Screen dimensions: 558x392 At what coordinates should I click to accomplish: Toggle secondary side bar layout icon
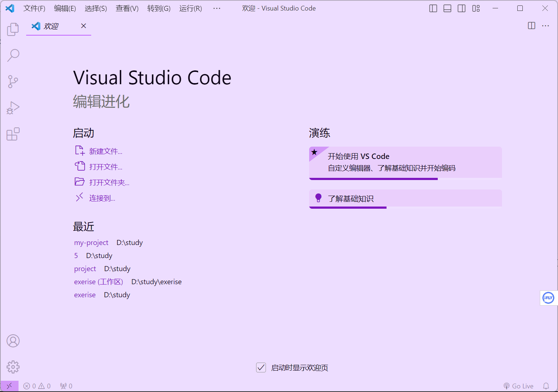462,8
